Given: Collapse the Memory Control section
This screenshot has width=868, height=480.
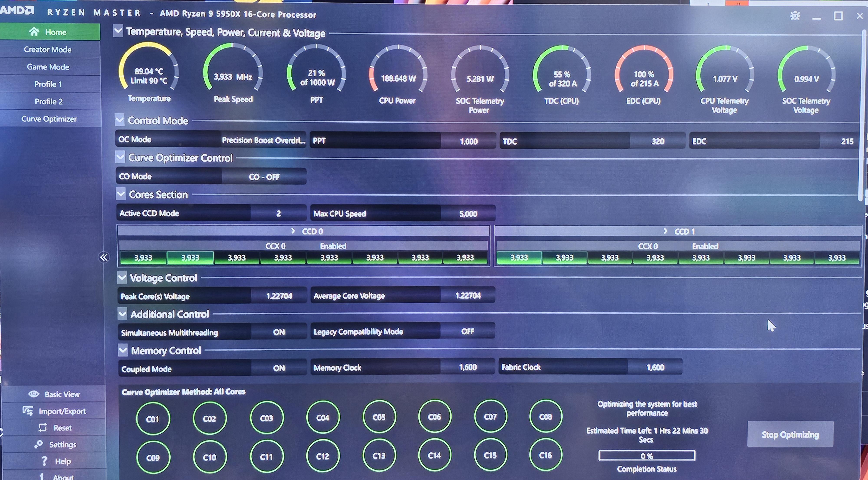Looking at the screenshot, I should [123, 350].
